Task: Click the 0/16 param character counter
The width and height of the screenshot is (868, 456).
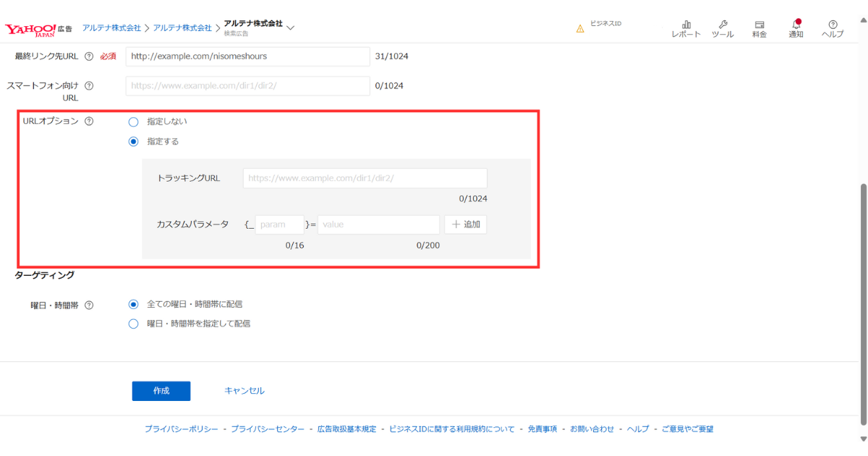Action: coord(294,245)
